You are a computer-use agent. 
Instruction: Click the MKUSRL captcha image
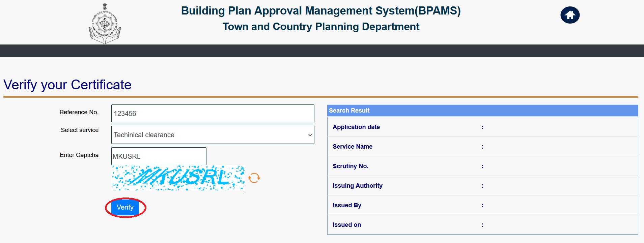pyautogui.click(x=178, y=178)
